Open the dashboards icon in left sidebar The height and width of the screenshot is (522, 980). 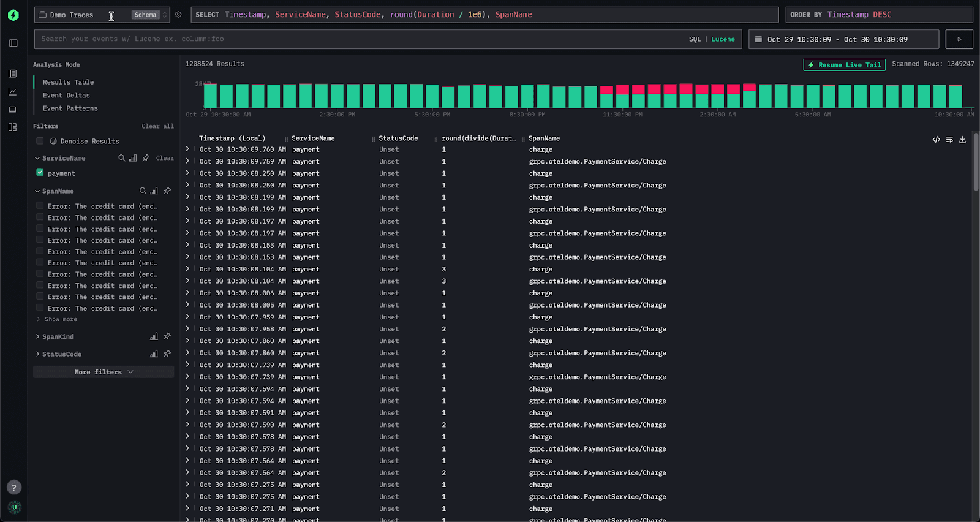point(13,127)
